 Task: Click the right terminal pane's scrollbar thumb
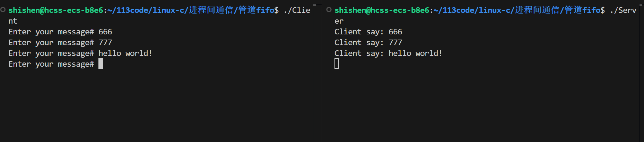[641, 5]
